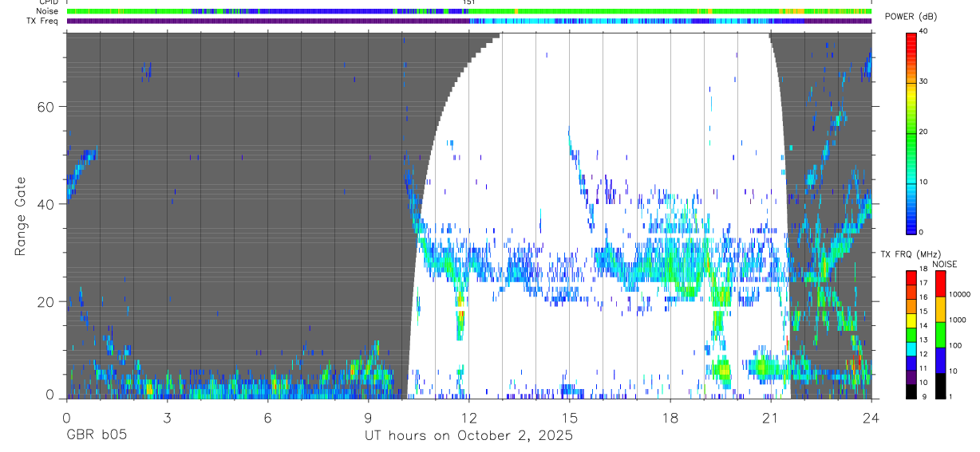Click the '21' tick on UT hours axis
This screenshot has width=980, height=452.
click(771, 418)
